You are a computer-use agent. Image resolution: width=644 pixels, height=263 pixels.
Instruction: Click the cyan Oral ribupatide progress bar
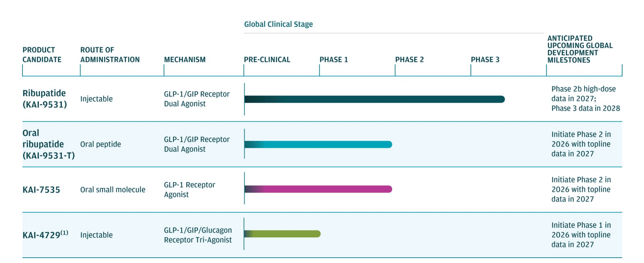pos(318,144)
